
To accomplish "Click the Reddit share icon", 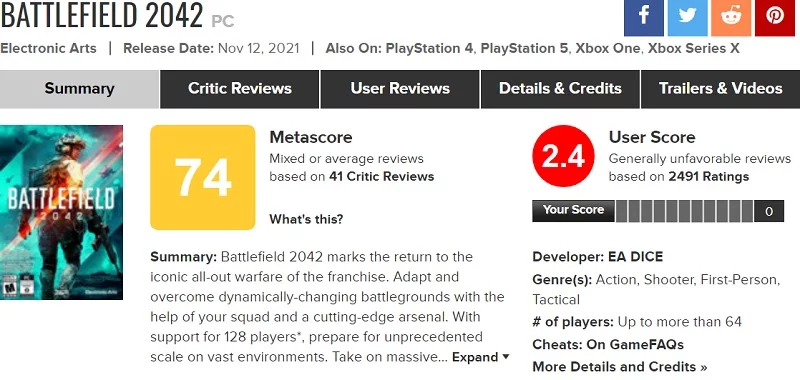I will tap(731, 17).
